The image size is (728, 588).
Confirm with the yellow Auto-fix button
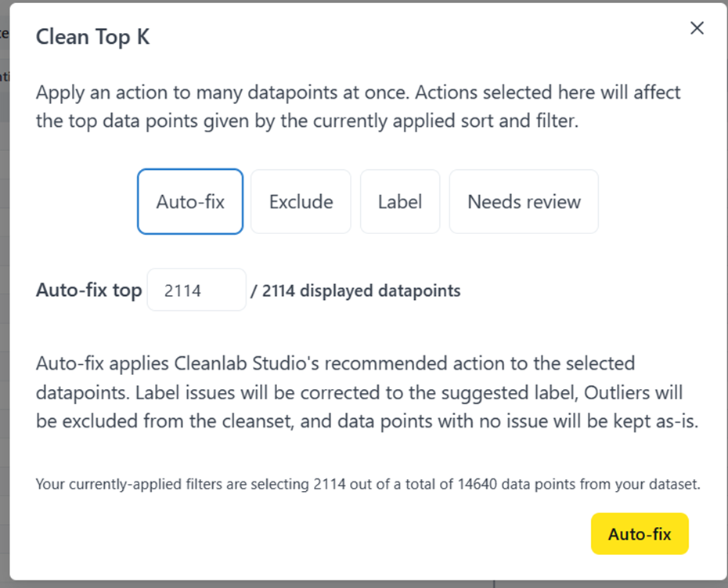[640, 534]
